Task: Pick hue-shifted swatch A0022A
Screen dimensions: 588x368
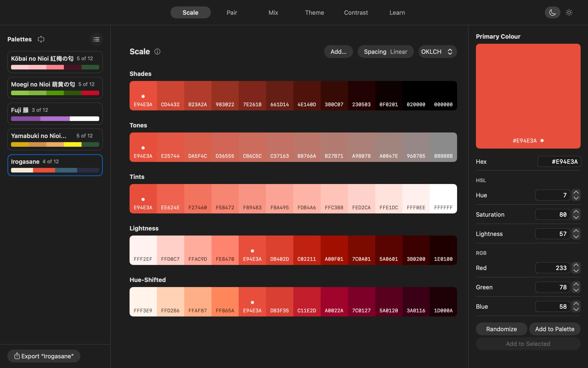Action: point(334,302)
